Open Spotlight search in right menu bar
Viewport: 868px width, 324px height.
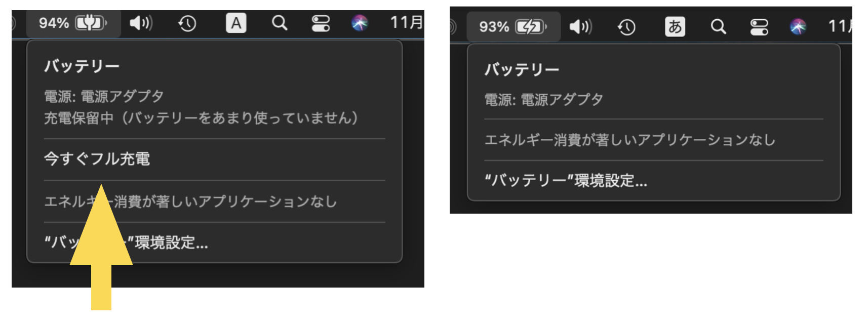718,26
